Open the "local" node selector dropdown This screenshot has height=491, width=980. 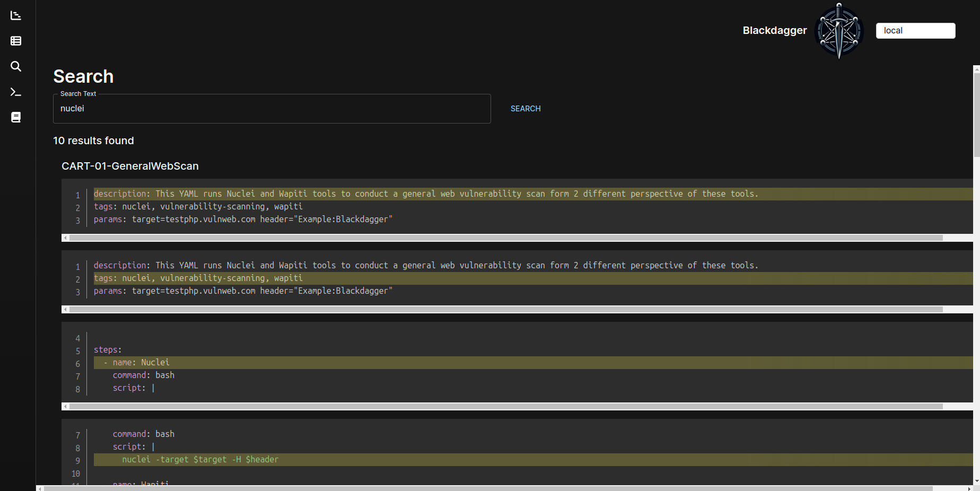tap(915, 31)
